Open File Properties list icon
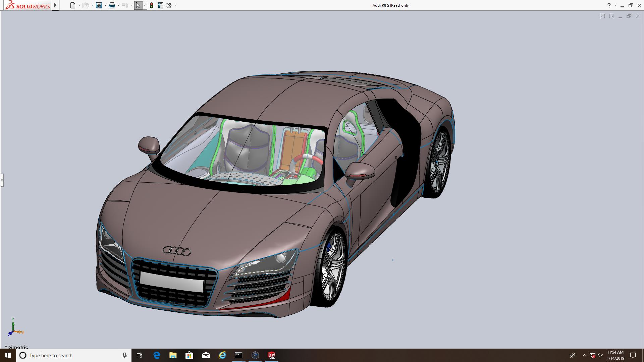 160,5
